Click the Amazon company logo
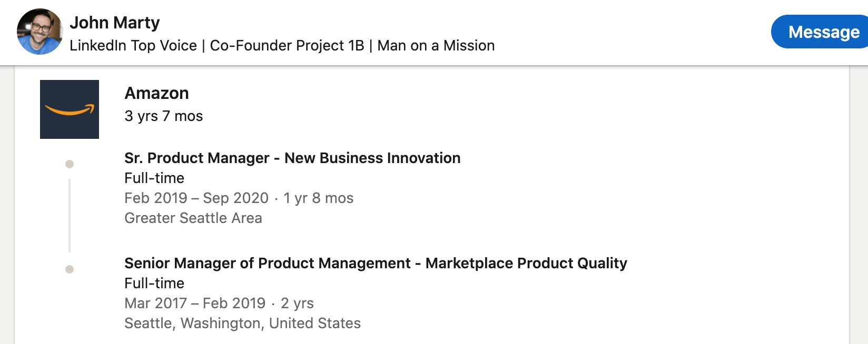 pos(70,109)
